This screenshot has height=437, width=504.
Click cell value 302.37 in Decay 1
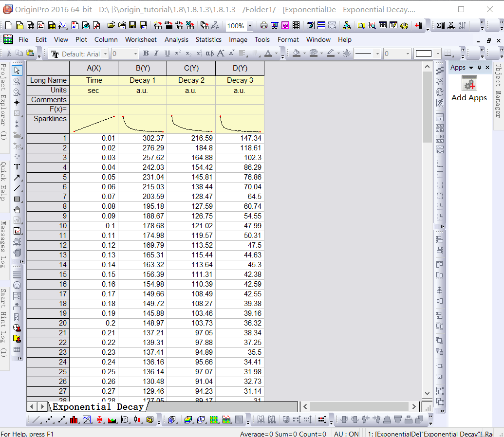click(x=143, y=138)
